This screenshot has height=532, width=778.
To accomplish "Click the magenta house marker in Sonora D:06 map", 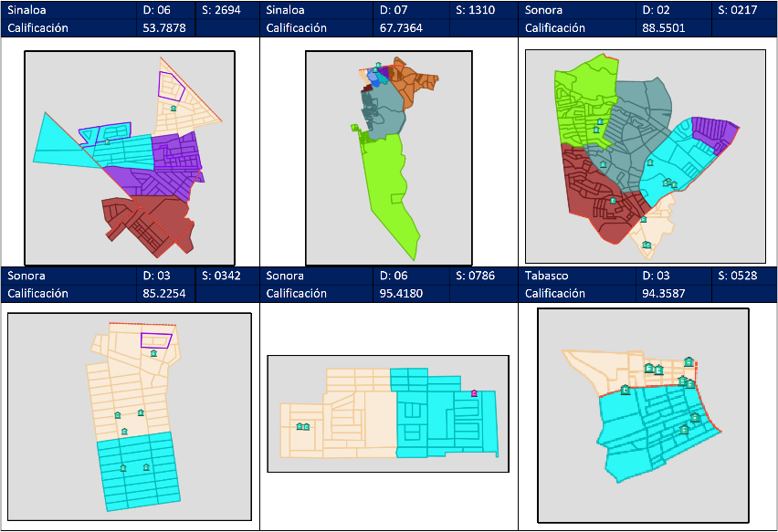I will [x=474, y=393].
